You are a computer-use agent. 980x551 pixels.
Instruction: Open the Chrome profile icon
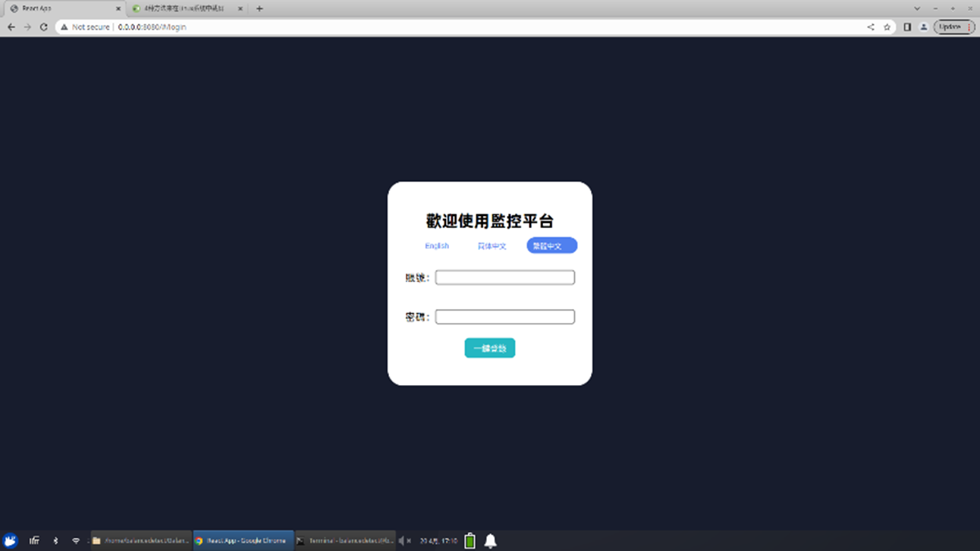click(x=923, y=27)
